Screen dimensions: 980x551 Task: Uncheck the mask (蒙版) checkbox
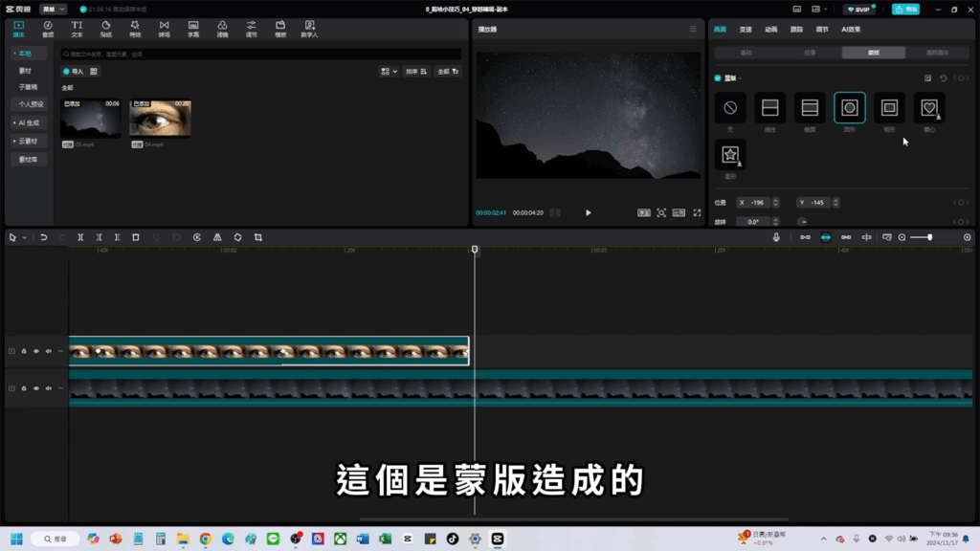tap(718, 78)
